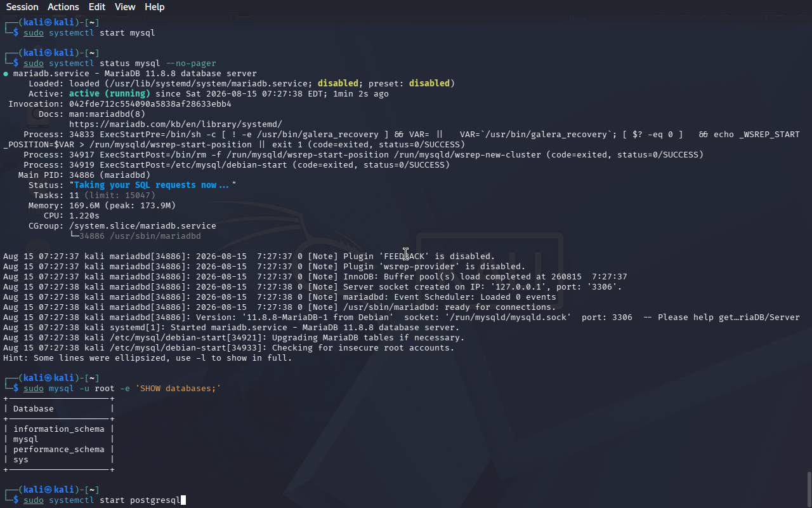Click the 'mariadb.service - MariaDB 11.8.8 database server' title

[135, 74]
